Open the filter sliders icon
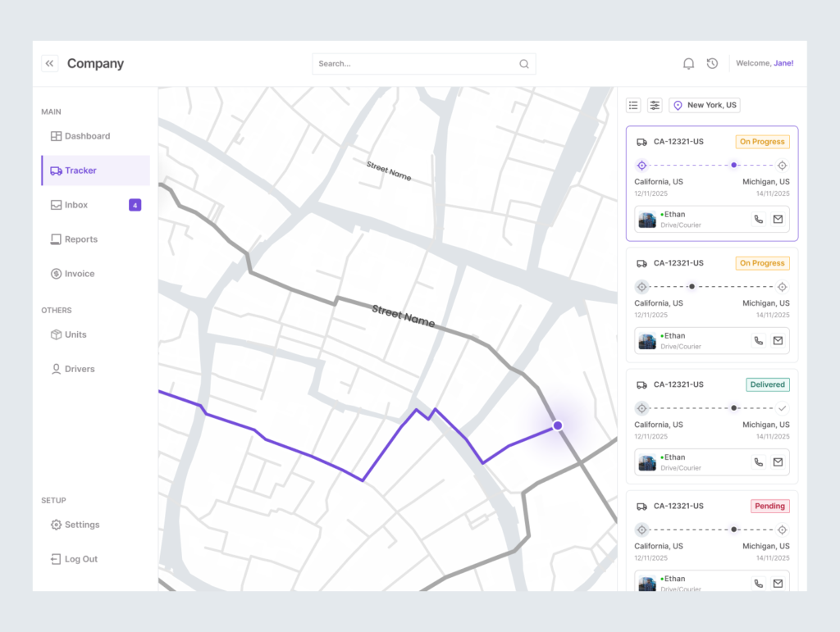The width and height of the screenshot is (840, 632). (x=655, y=105)
